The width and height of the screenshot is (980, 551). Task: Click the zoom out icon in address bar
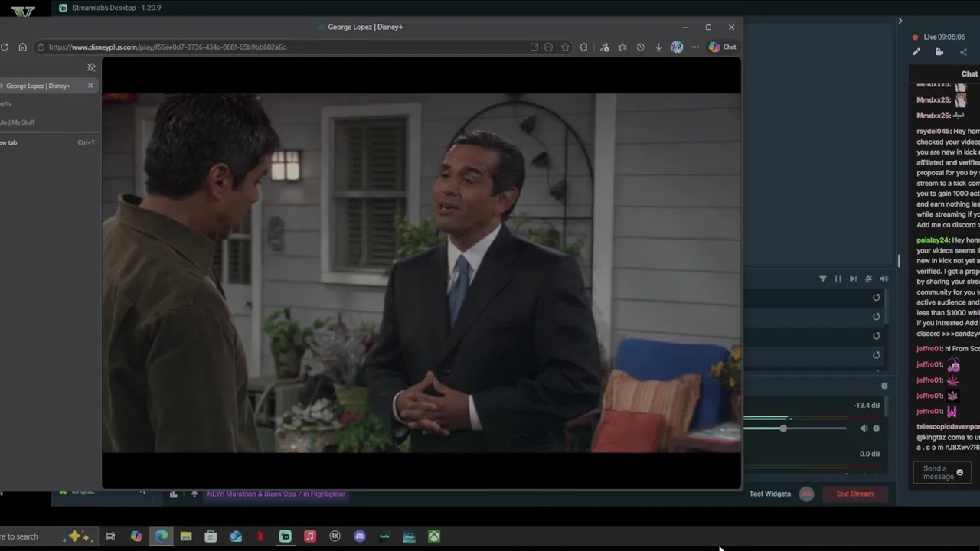click(x=548, y=47)
